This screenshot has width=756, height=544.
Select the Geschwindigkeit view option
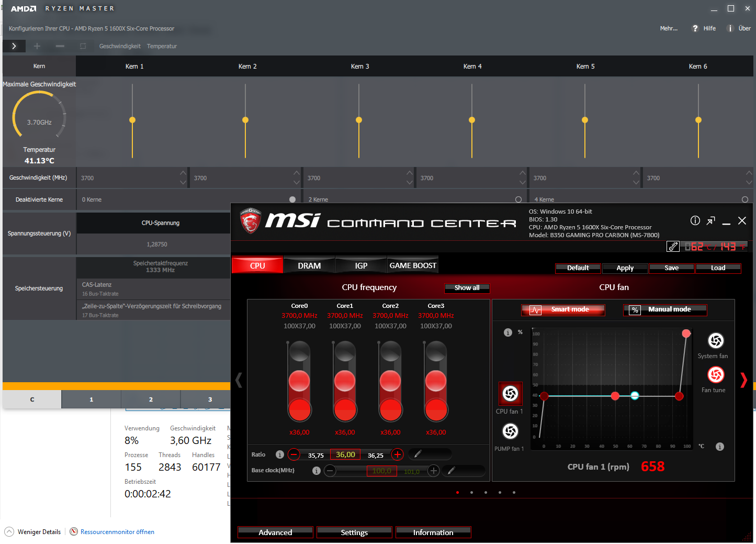tap(120, 46)
